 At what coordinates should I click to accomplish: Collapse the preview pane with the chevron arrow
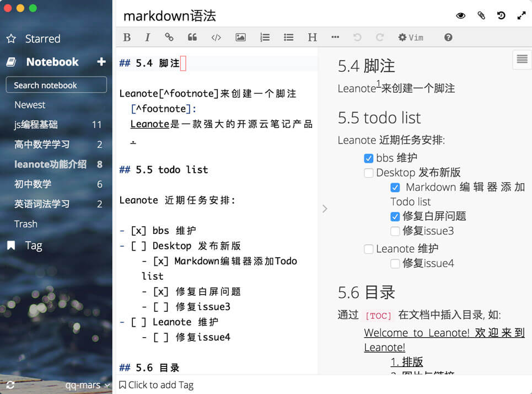[x=325, y=209]
